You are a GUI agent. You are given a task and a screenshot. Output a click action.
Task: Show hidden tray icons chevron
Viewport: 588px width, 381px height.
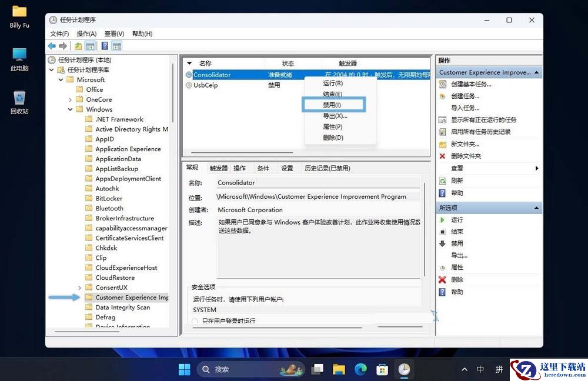(x=465, y=369)
